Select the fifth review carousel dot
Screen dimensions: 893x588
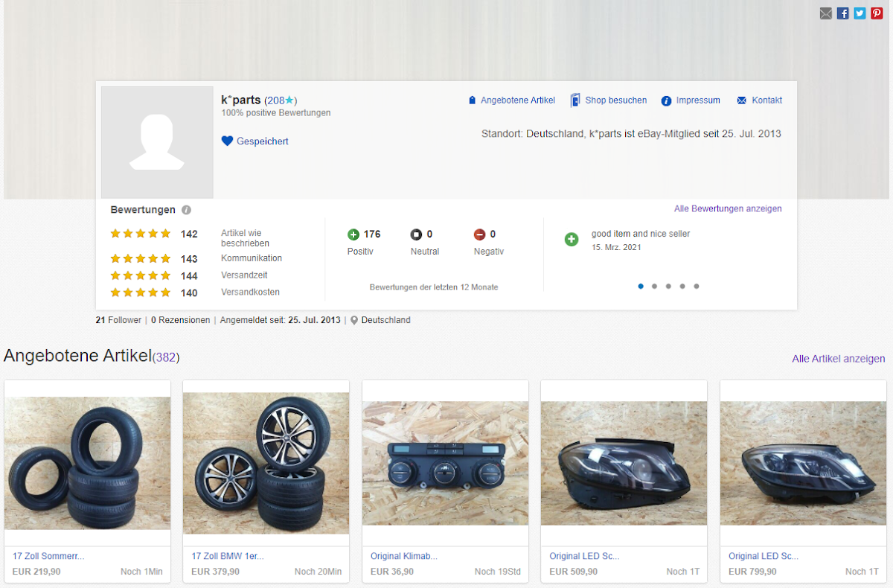697,286
